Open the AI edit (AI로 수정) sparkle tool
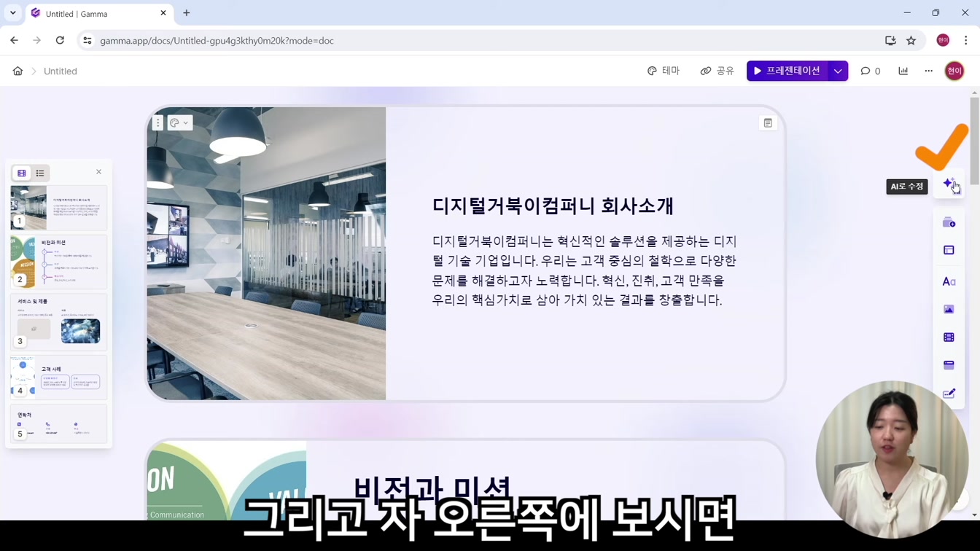This screenshot has width=980, height=551. click(949, 183)
